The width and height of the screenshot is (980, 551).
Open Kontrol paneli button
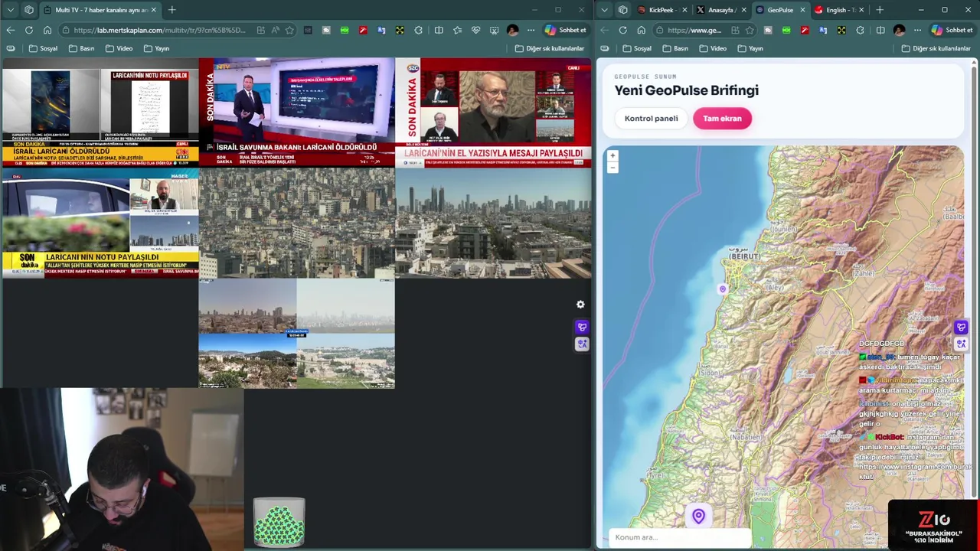click(x=651, y=119)
